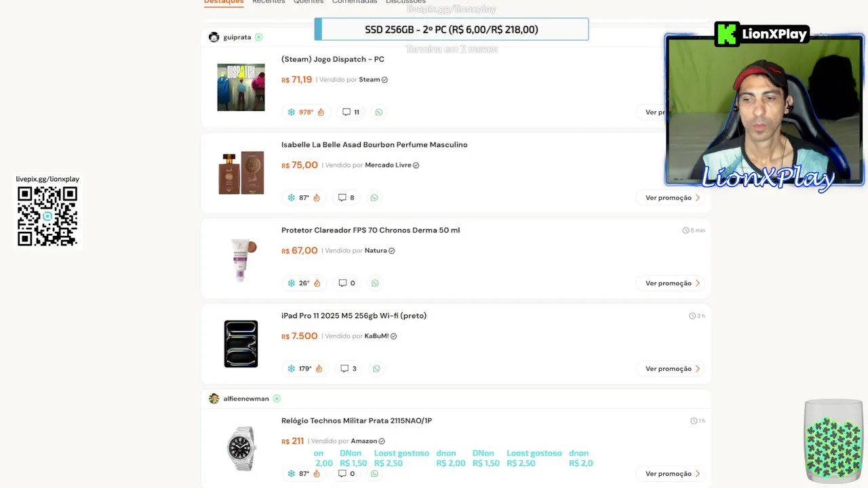
Task: Open iPad Pro 11 2025 M5 256gb title
Action: pyautogui.click(x=354, y=315)
